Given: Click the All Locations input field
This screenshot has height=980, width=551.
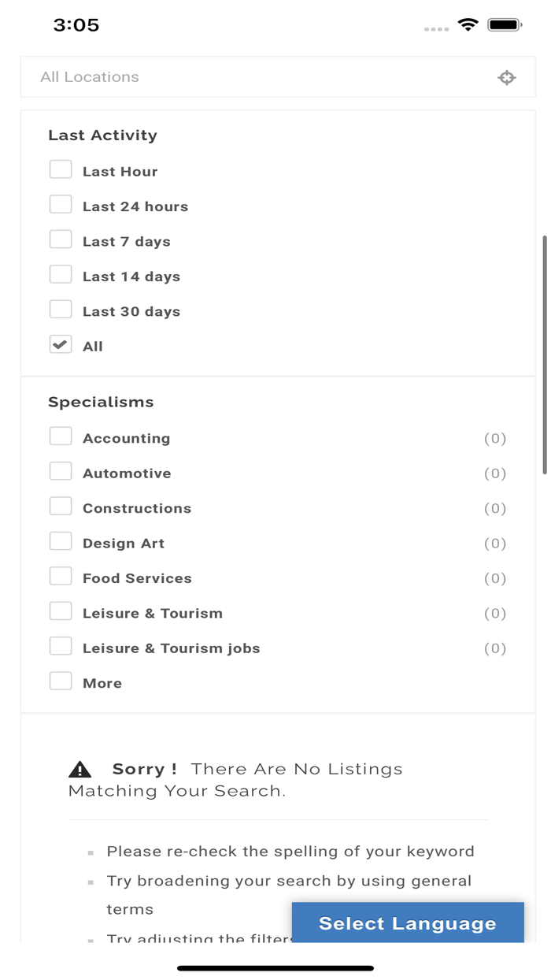Looking at the screenshot, I should 236,77.
